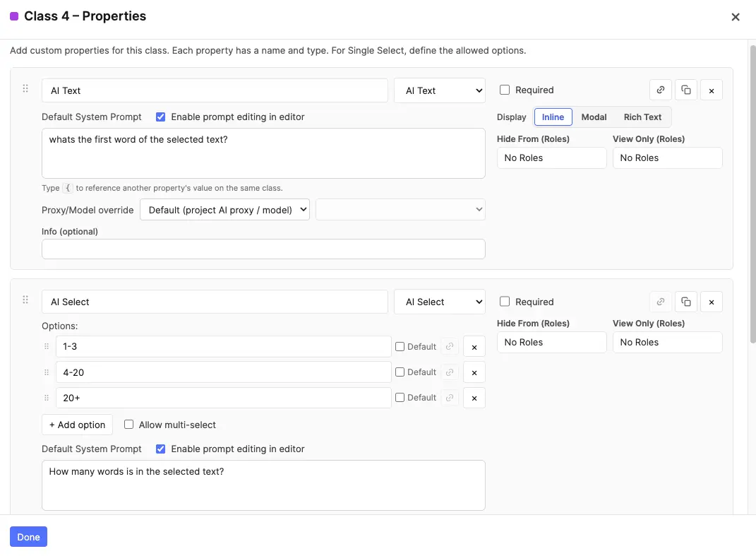Click the first word system prompt textarea
The image size is (756, 556).
point(263,153)
